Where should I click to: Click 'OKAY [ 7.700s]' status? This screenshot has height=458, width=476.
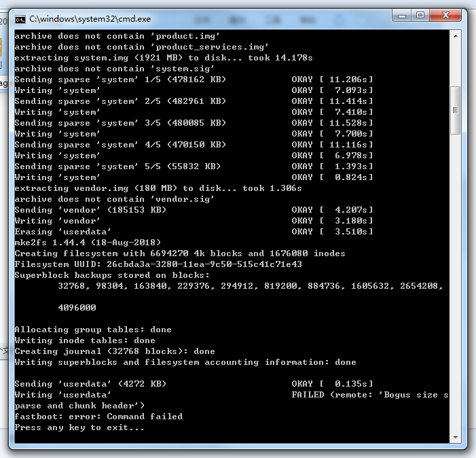(x=332, y=134)
